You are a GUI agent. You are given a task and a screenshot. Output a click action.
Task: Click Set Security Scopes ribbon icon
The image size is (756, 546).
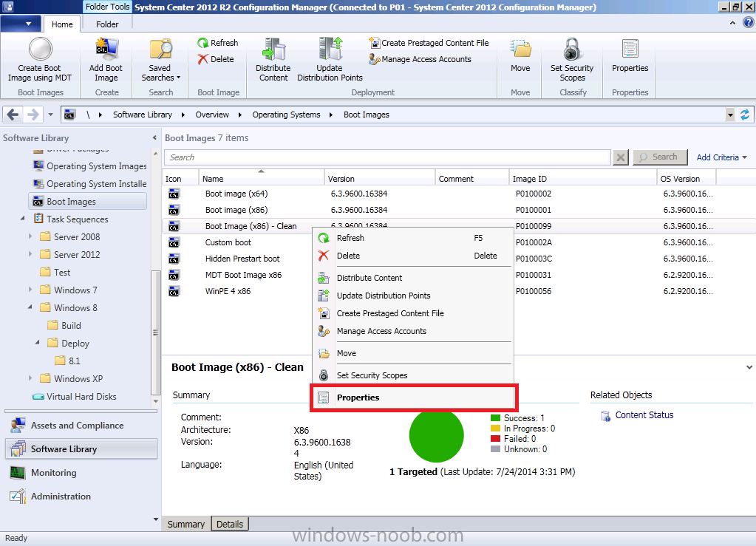click(x=572, y=50)
